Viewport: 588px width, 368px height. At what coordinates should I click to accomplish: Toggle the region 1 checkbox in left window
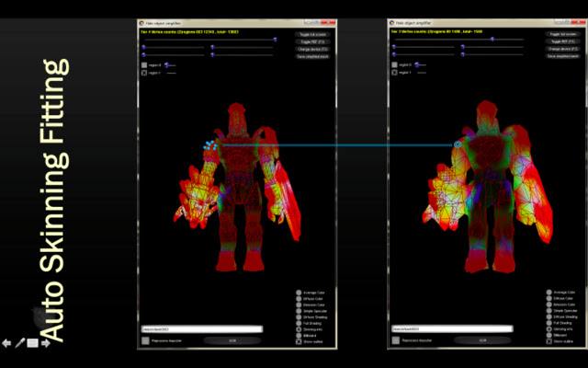144,73
